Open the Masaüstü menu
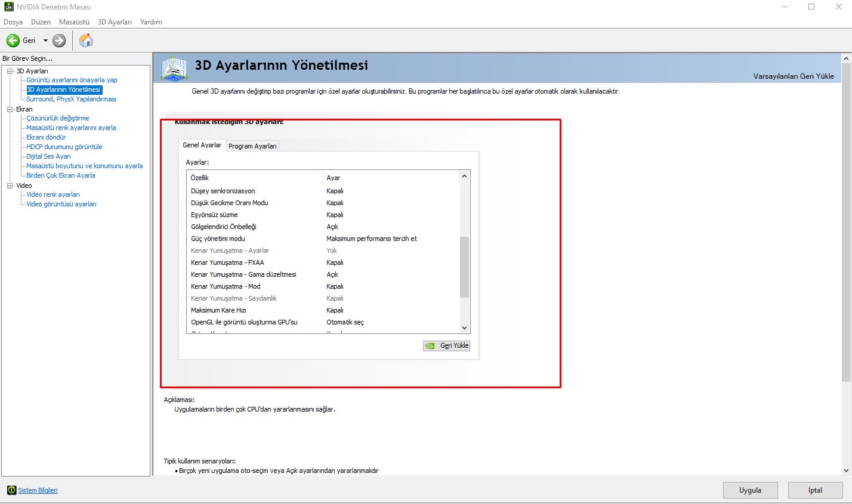The image size is (852, 504). coord(74,22)
